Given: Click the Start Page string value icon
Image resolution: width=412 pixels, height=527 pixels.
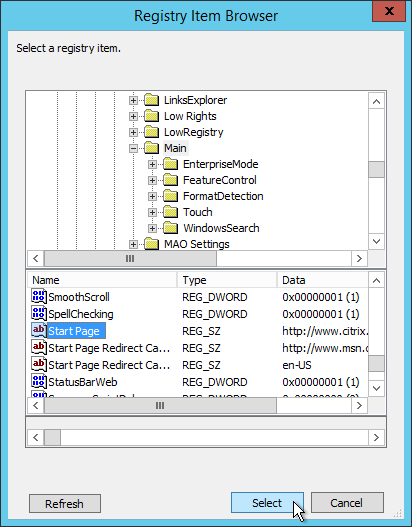Looking at the screenshot, I should coord(39,331).
